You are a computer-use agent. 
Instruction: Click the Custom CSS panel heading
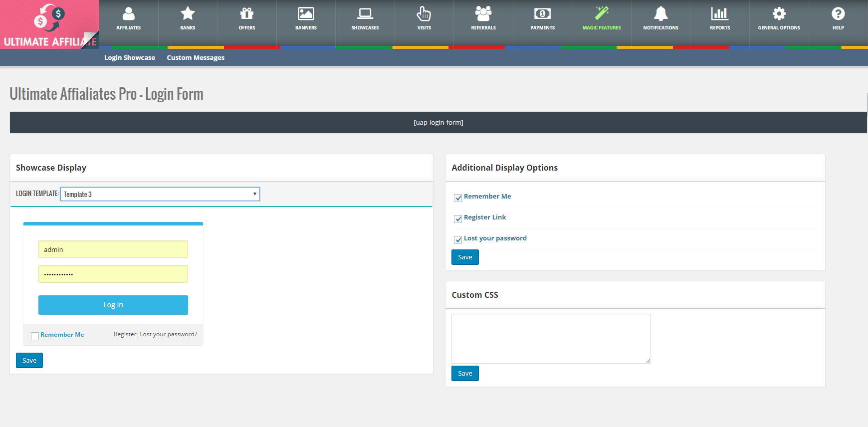[x=475, y=295]
